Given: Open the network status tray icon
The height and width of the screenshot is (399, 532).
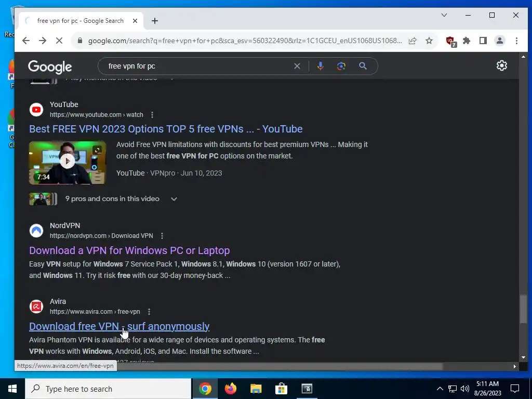Looking at the screenshot, I should [x=453, y=389].
